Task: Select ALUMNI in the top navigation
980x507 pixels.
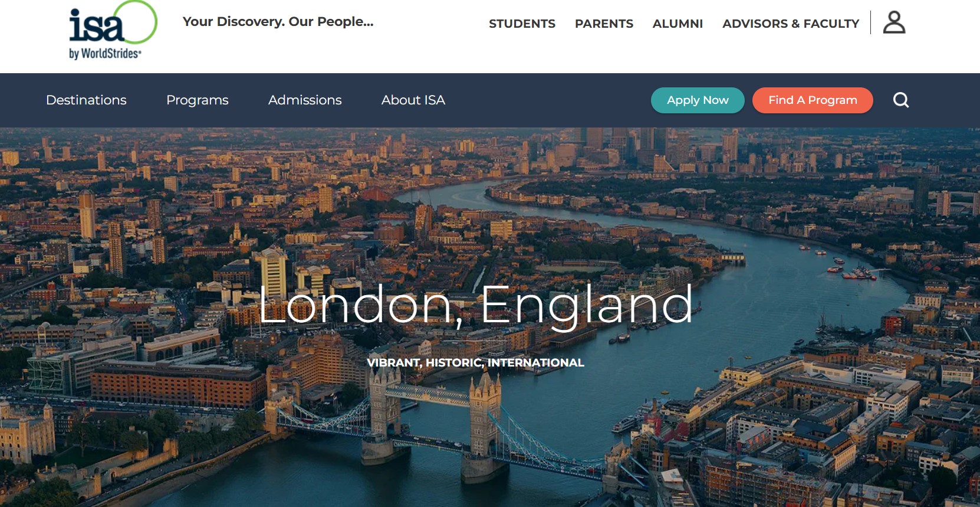Action: coord(678,24)
